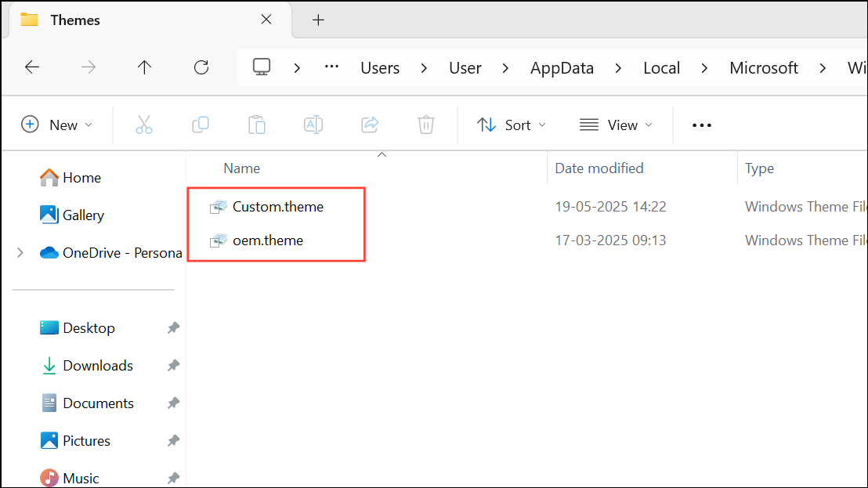
Task: Open Documents in quick access
Action: click(x=88, y=403)
